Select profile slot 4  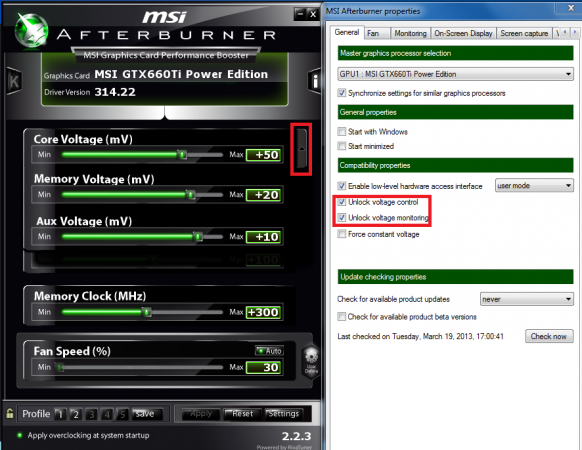click(107, 414)
